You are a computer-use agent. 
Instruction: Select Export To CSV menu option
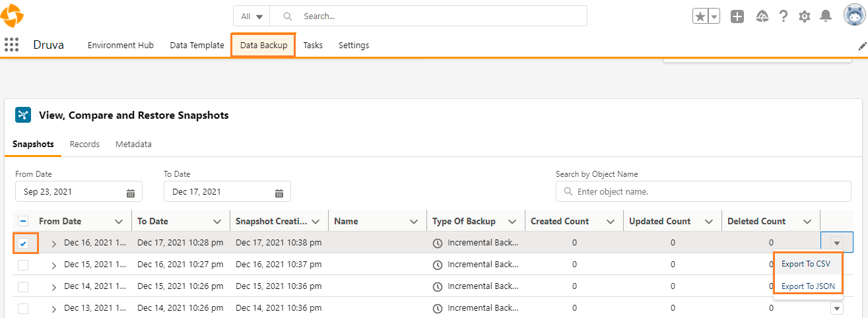pos(805,264)
